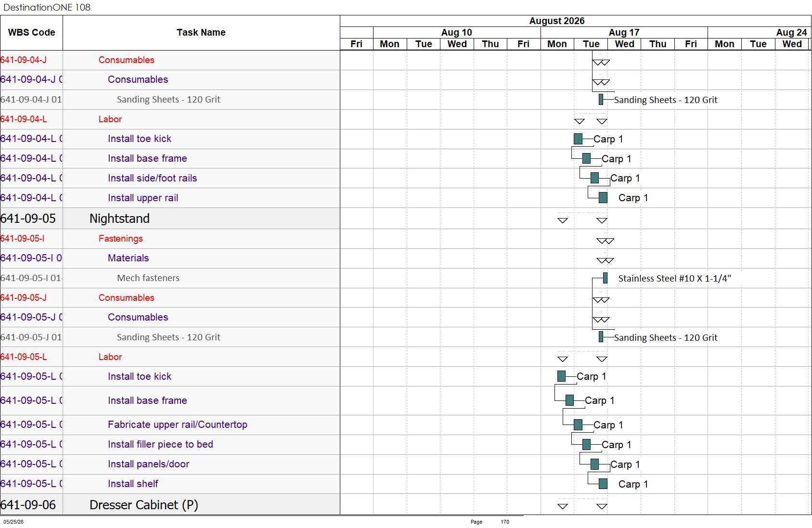Click the Gantt bar for Install side/foot rails
Viewport: 812px width, 528px height.
pyautogui.click(x=595, y=178)
